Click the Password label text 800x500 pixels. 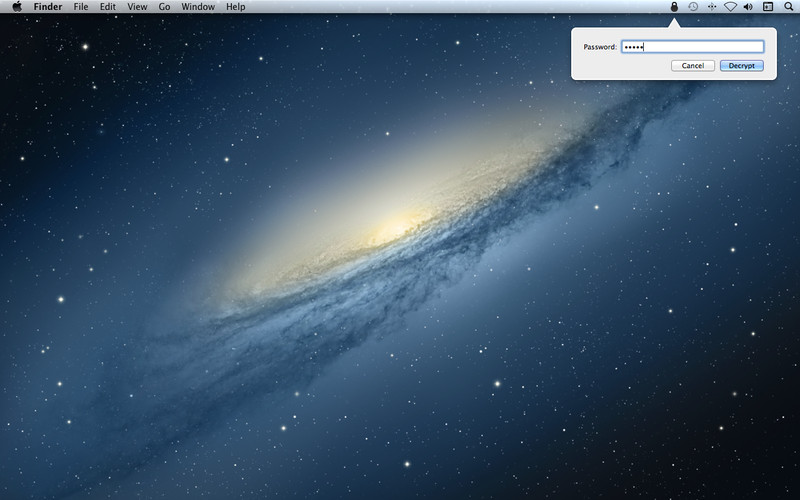600,47
